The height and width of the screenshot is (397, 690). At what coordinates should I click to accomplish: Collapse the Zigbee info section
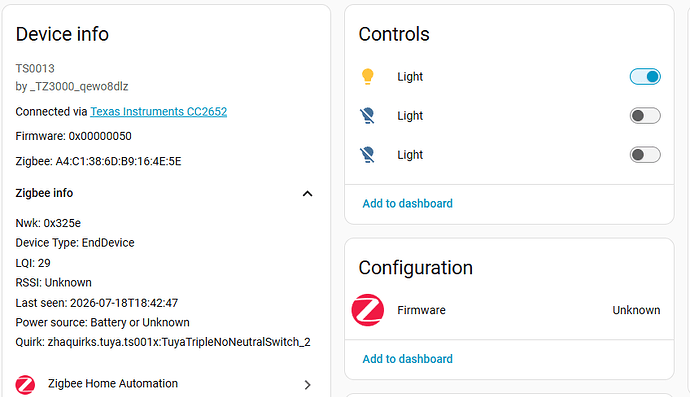(x=308, y=194)
